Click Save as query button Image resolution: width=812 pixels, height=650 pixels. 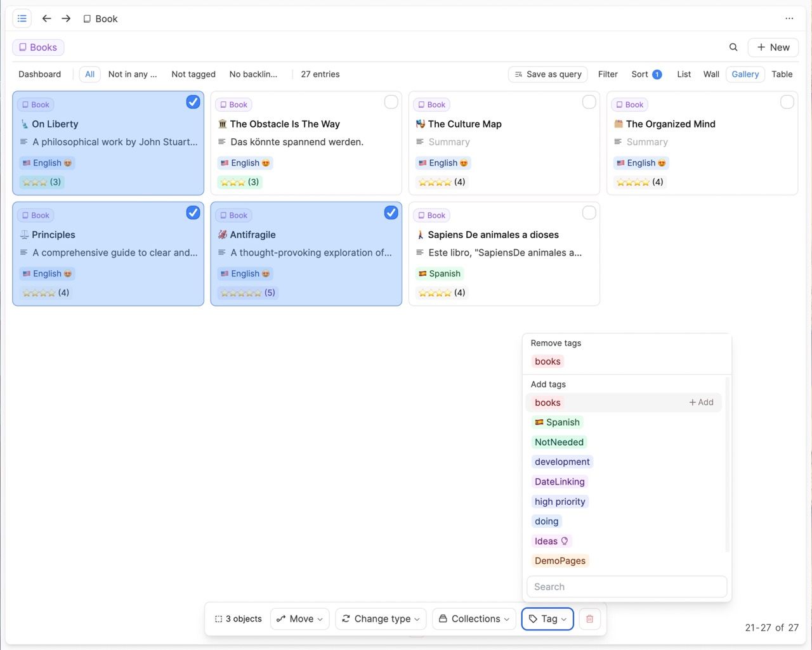click(548, 74)
